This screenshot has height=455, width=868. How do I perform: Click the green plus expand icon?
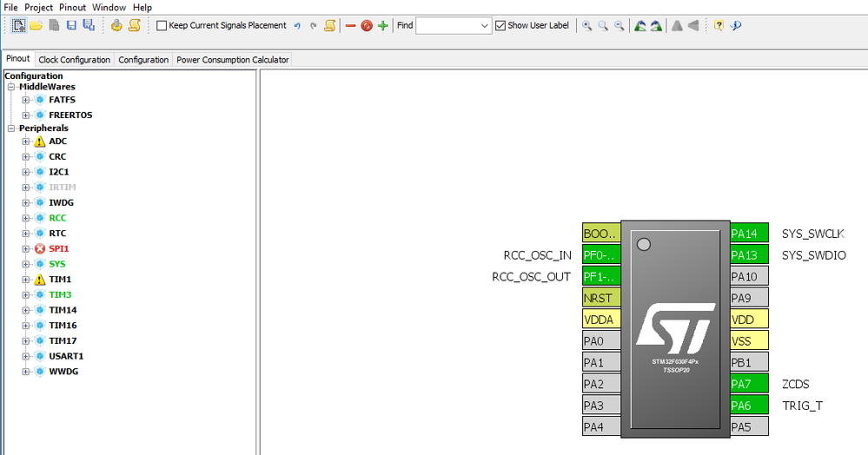tap(382, 25)
